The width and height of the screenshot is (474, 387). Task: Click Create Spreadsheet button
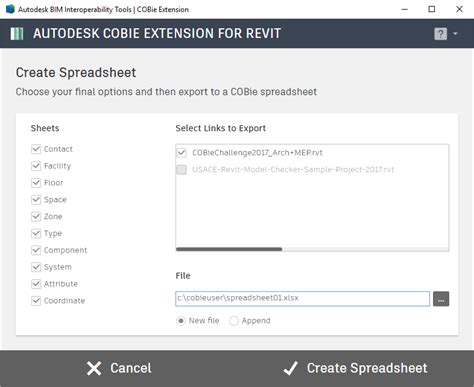[x=355, y=368]
